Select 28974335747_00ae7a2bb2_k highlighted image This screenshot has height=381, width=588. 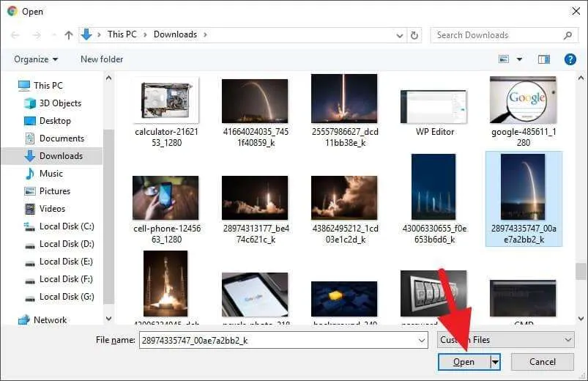tap(524, 199)
